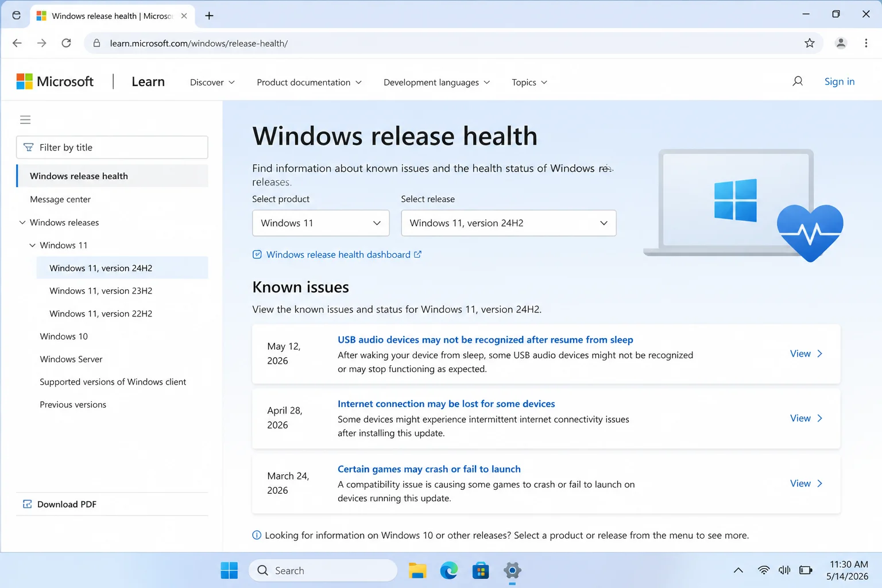
Task: View site information lock icon
Action: click(97, 43)
